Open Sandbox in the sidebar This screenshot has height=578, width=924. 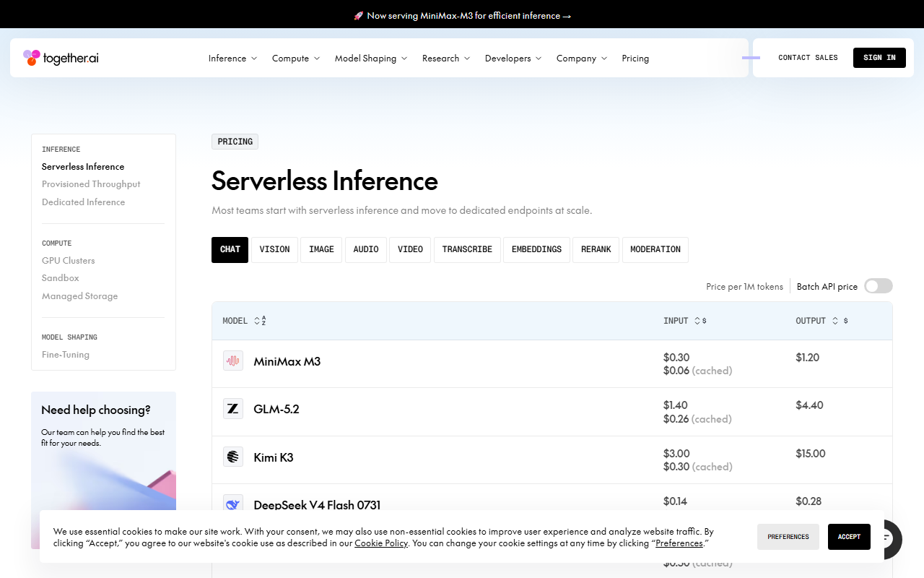[61, 278]
